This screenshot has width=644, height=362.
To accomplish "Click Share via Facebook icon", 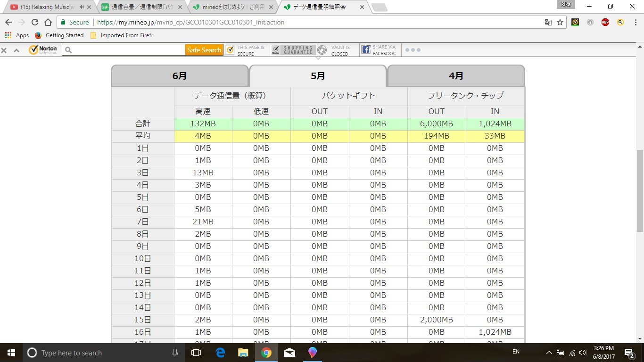I will coord(366,50).
